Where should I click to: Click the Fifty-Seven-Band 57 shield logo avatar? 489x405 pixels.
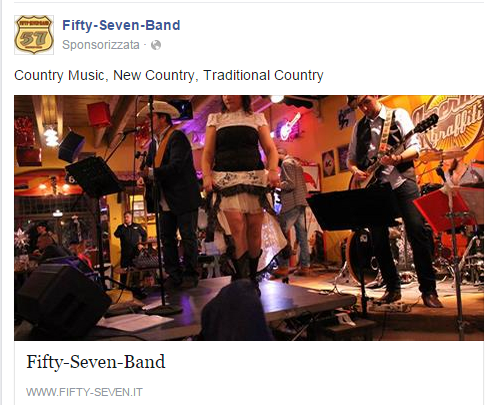coord(34,35)
